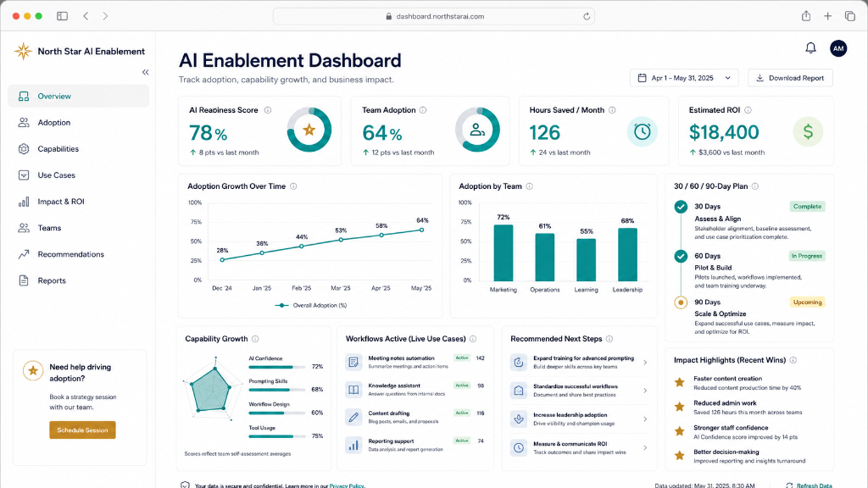Click the 30 Days completed checkmark
Image resolution: width=868 pixels, height=488 pixels.
coord(681,207)
